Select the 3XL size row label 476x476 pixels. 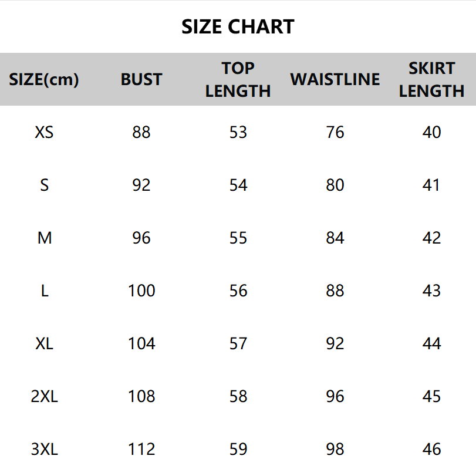click(44, 450)
